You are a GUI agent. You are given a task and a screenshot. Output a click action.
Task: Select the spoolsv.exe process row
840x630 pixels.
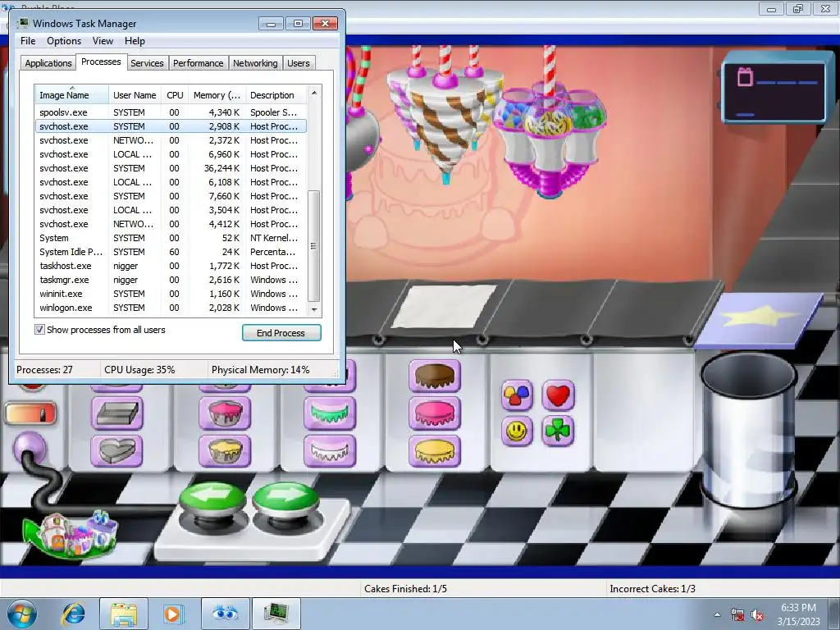[x=171, y=112]
